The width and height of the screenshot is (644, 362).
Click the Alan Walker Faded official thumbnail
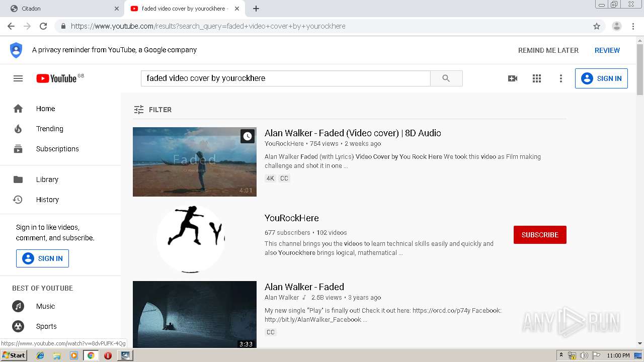[x=195, y=315]
